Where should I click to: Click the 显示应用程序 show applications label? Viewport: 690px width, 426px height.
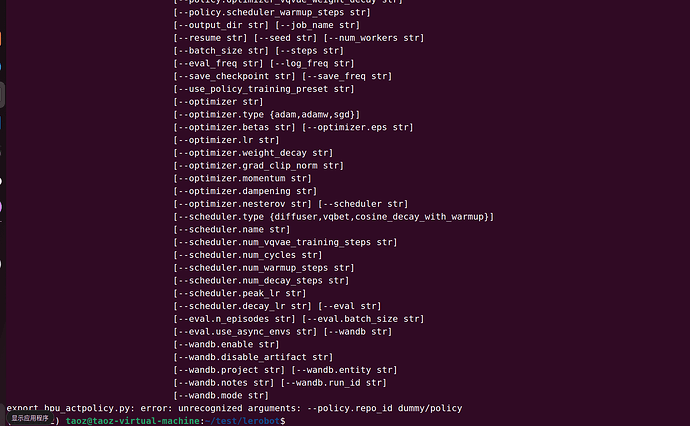pos(30,418)
